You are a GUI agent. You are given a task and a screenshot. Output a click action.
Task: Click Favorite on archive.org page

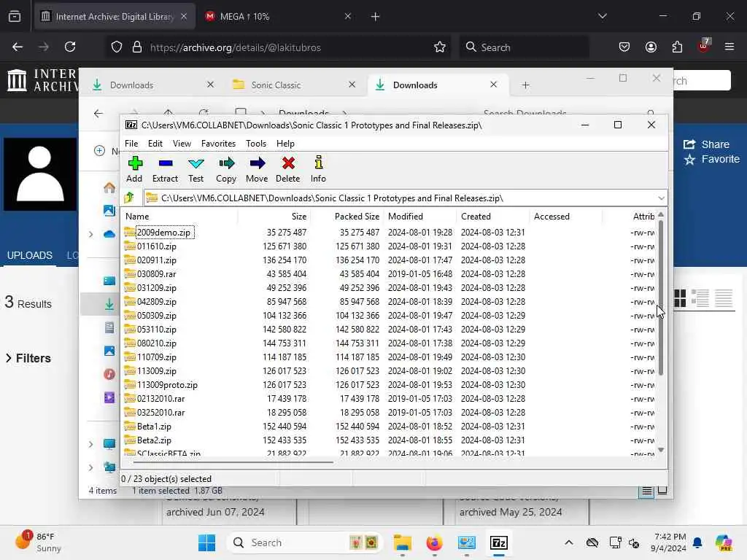point(712,159)
